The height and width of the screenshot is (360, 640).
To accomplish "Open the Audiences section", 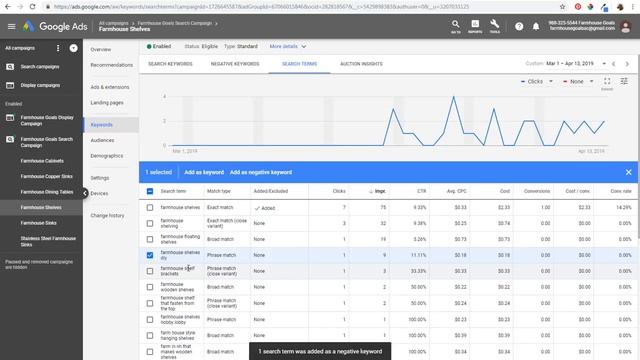I will click(102, 140).
